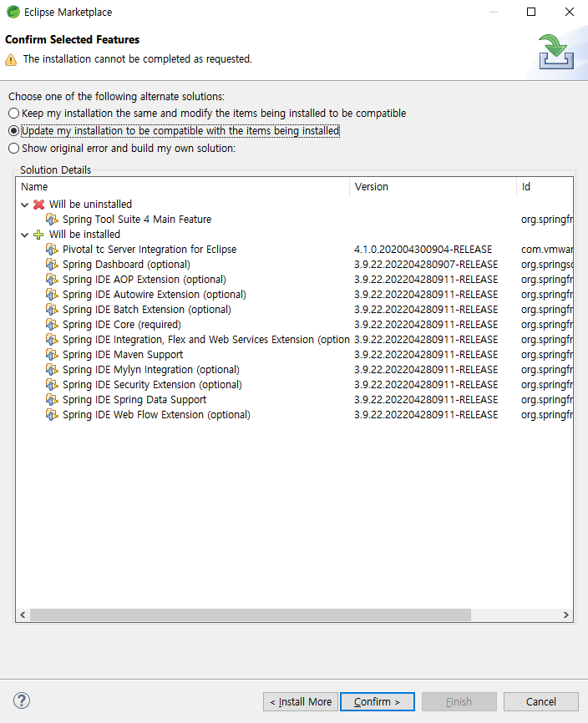Select the Spring IDE Spring Data Support row
588x723 pixels.
(294, 400)
